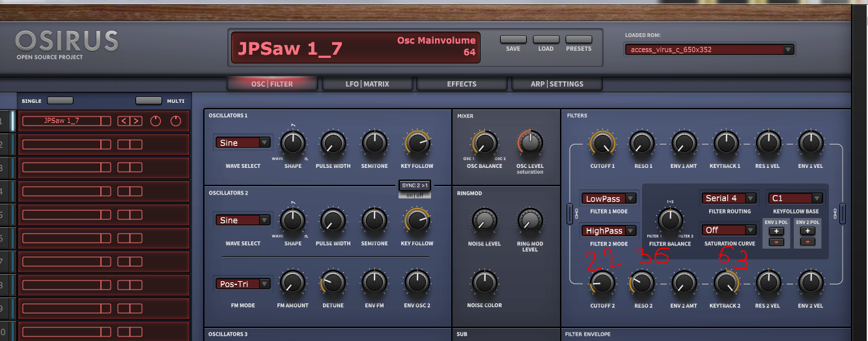Click the Res 2 Vel knob

pyautogui.click(x=768, y=282)
